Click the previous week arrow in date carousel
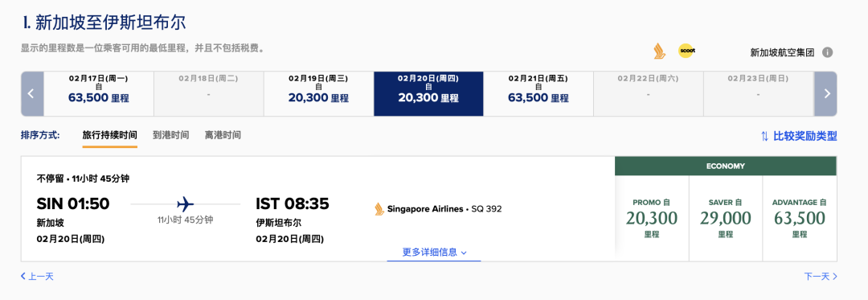868x300 pixels. coord(32,93)
